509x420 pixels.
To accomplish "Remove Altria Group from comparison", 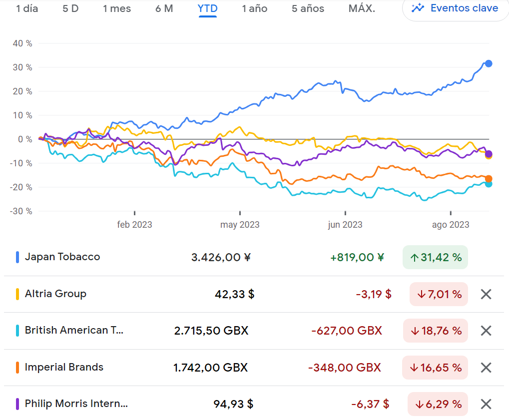I will [x=486, y=294].
